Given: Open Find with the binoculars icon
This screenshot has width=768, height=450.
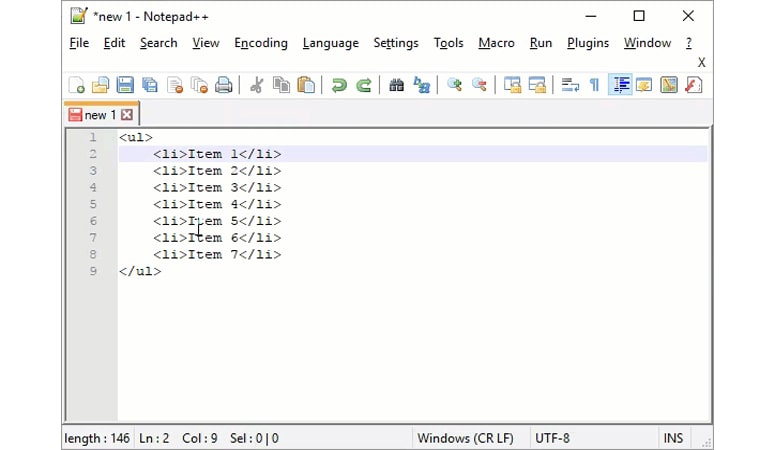Looking at the screenshot, I should coord(396,85).
